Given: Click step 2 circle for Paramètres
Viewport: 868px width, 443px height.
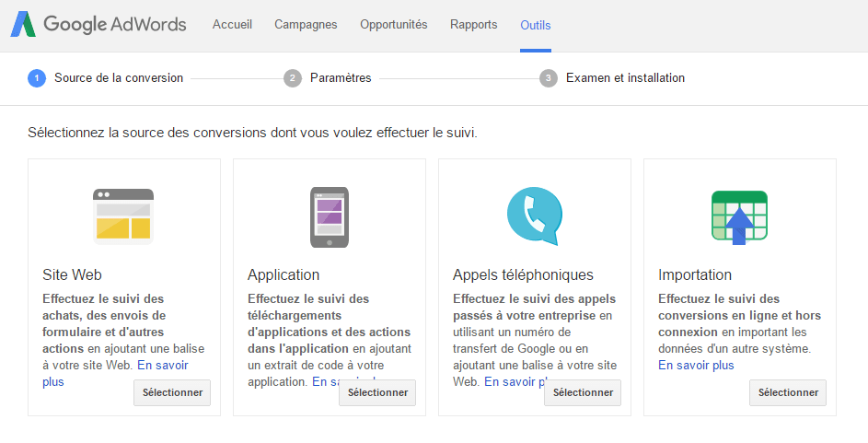Looking at the screenshot, I should (x=293, y=78).
